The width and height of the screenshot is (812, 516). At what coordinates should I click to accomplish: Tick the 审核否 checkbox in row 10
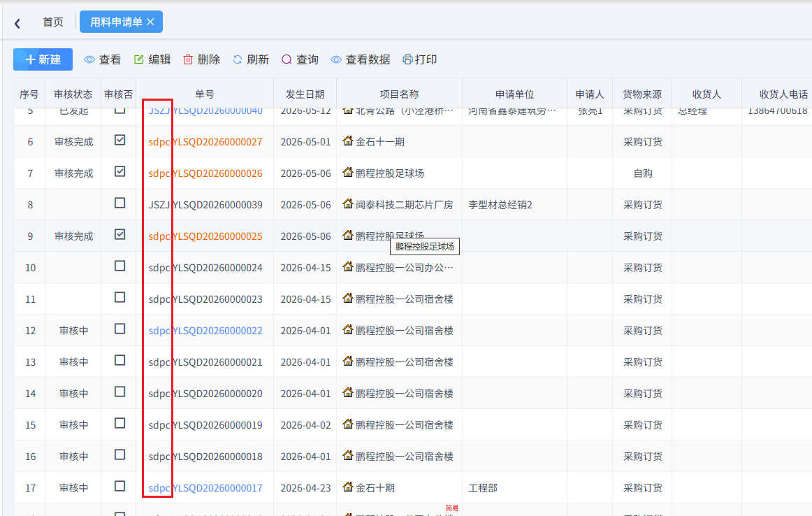[119, 266]
